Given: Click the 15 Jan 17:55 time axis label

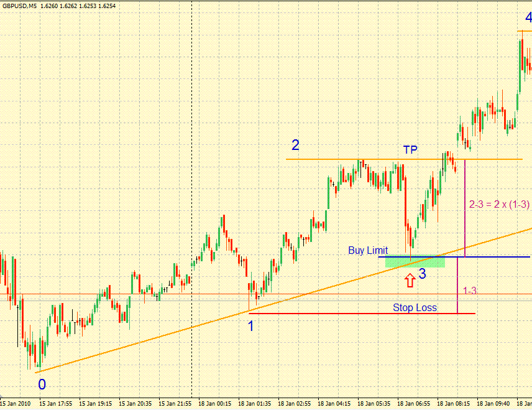Looking at the screenshot, I should [57, 403].
